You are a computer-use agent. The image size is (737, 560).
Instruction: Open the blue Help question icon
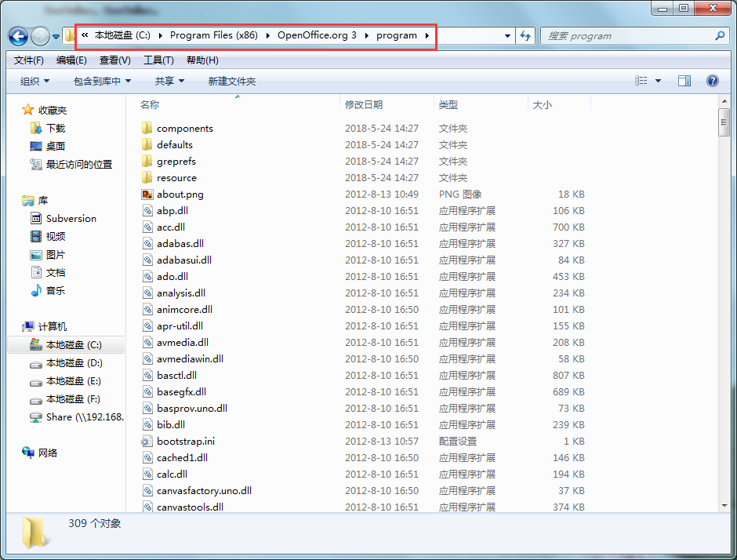click(x=713, y=81)
